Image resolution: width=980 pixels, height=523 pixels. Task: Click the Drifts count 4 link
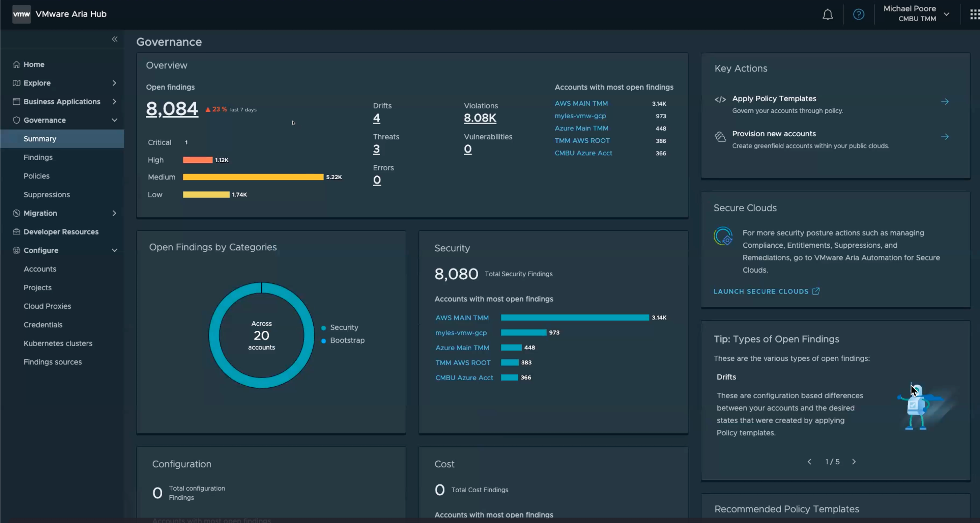[x=376, y=118]
